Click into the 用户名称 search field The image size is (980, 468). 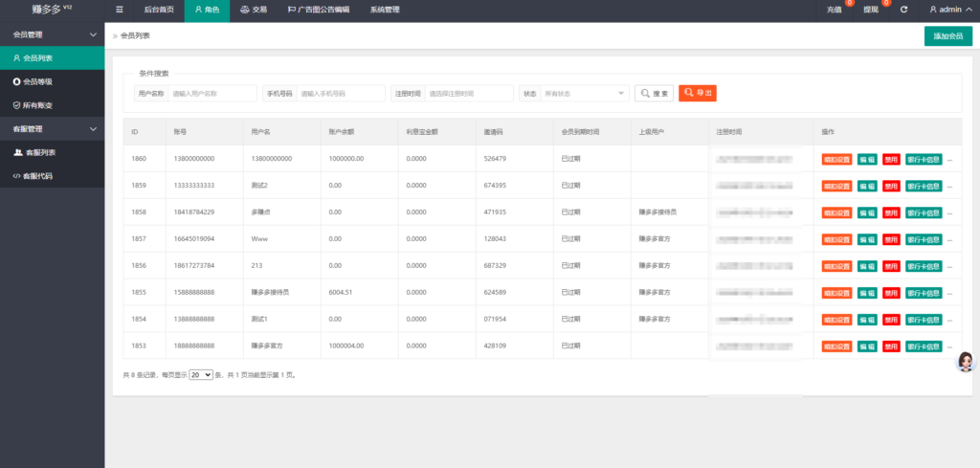(x=212, y=94)
